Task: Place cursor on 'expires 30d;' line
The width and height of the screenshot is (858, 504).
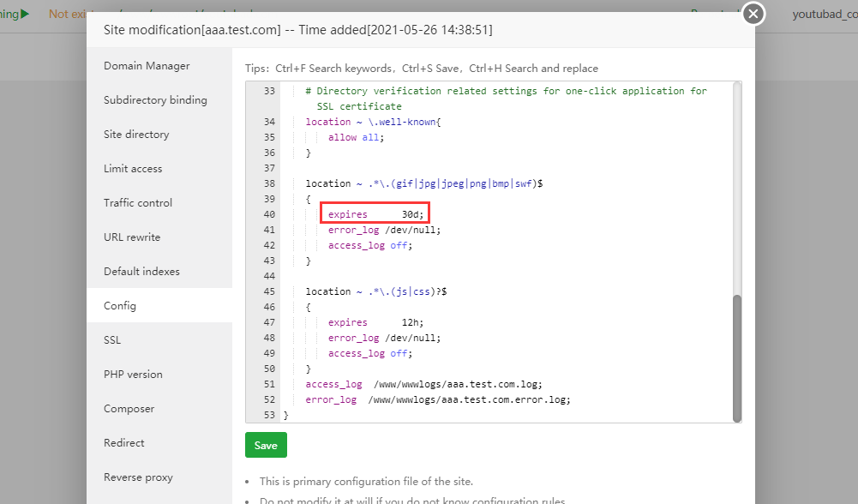Action: [375, 214]
